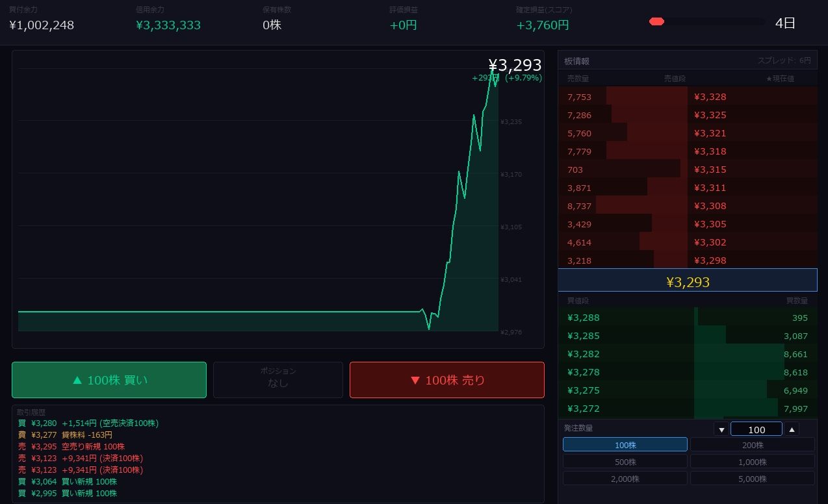This screenshot has height=504, width=828.
Task: Click the ポジション なし position box
Action: click(278, 380)
